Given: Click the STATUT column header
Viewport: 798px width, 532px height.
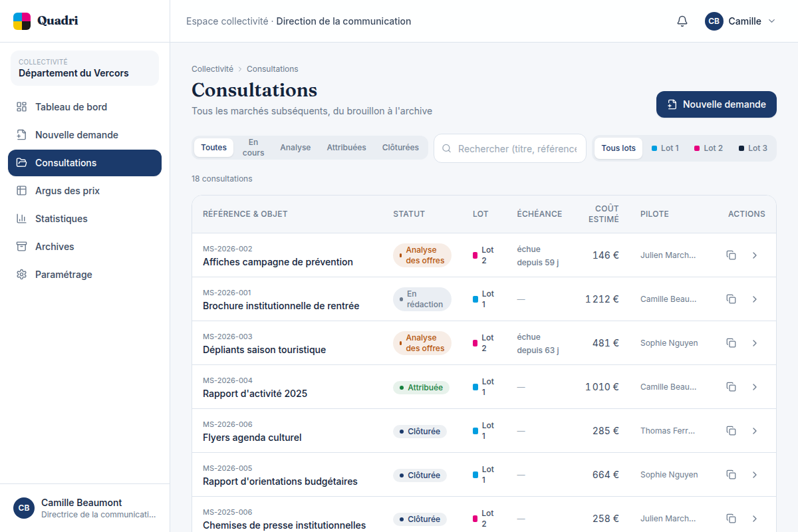Looking at the screenshot, I should [x=409, y=214].
